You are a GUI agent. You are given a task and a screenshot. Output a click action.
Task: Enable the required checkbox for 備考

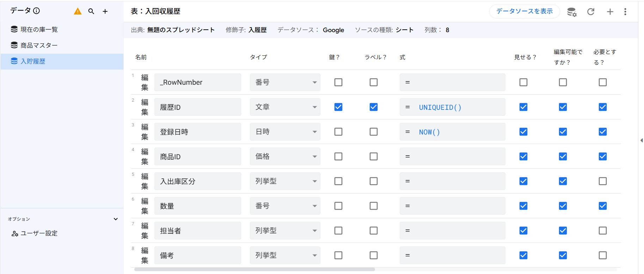[x=603, y=255]
